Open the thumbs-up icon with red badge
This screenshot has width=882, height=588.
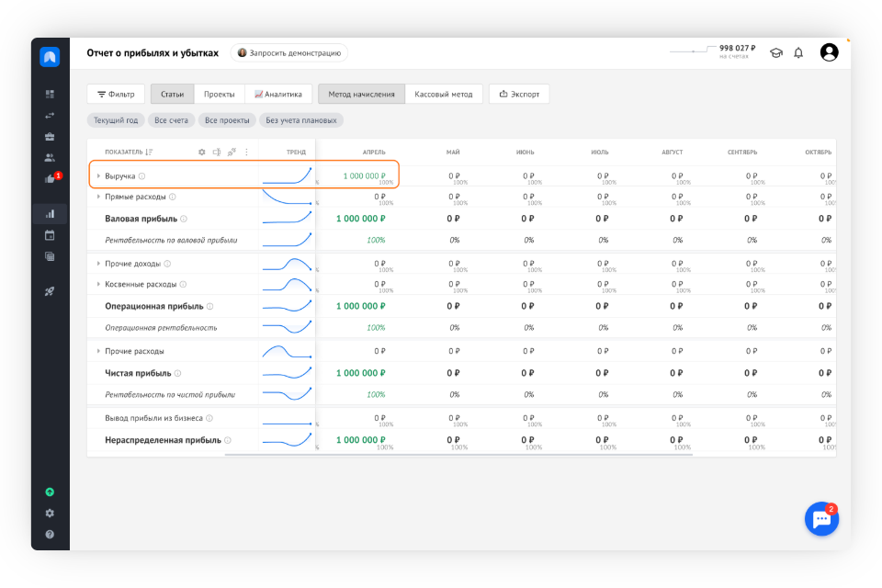51,178
